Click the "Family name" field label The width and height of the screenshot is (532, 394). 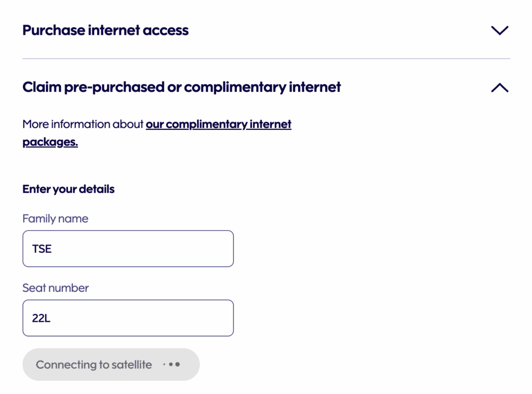55,219
